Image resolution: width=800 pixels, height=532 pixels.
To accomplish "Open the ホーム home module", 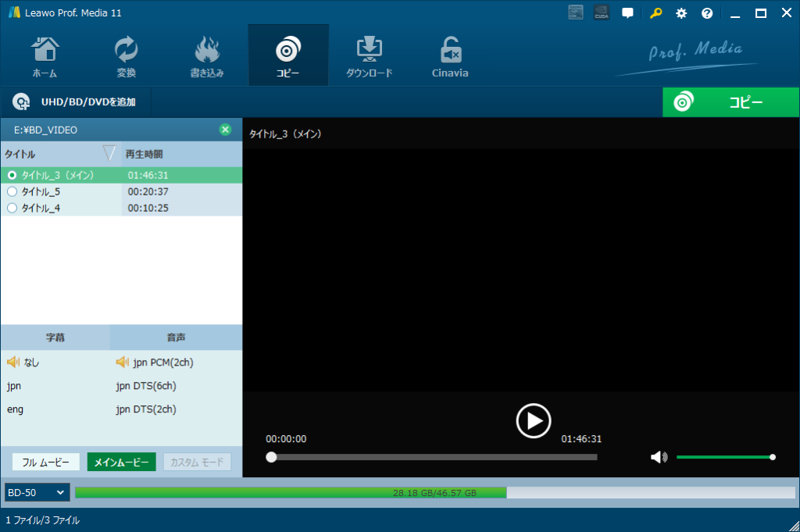I will click(x=45, y=56).
